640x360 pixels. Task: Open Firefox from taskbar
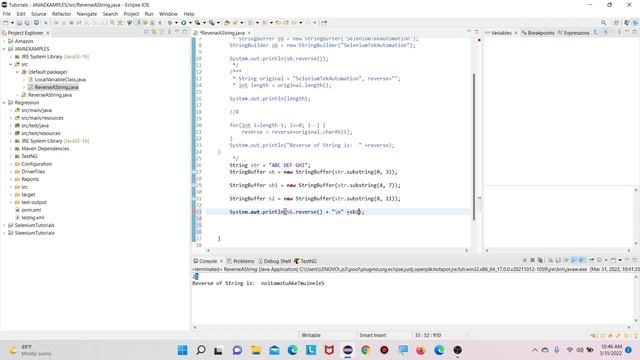421,350
